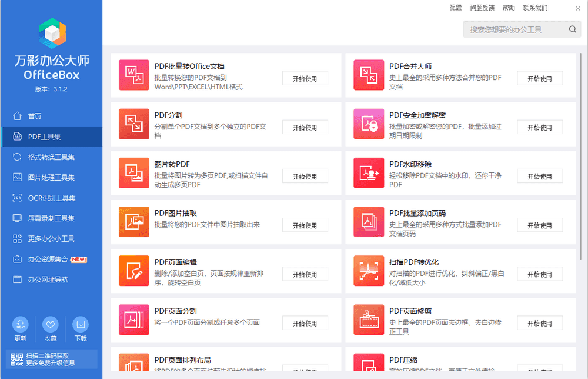Click the 更新 icon at bottom left

coord(21,324)
